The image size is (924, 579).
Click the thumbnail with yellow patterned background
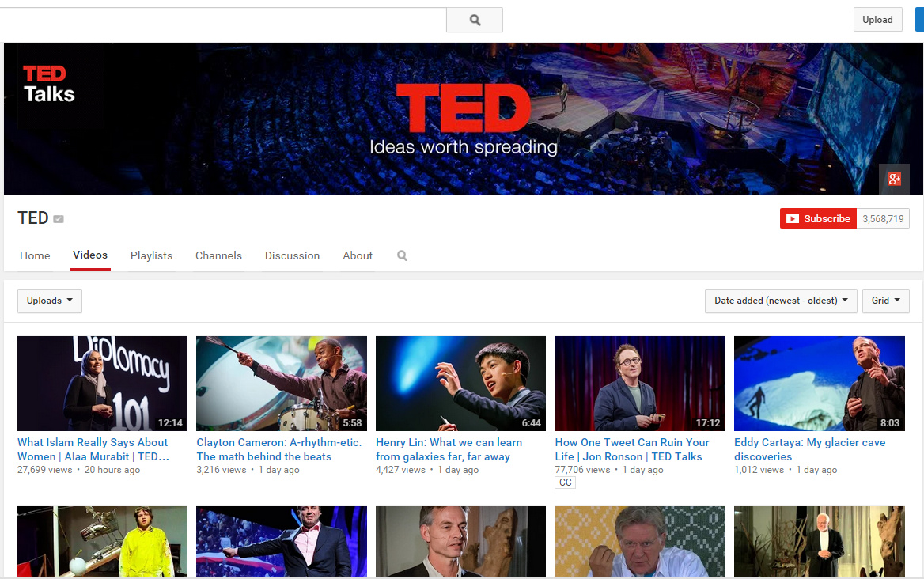point(640,541)
